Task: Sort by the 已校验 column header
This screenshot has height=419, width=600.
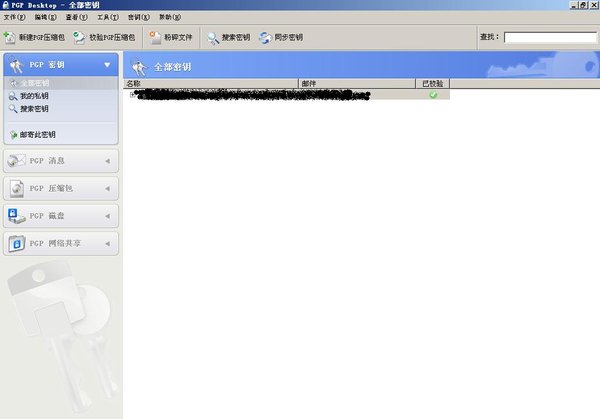Action: pyautogui.click(x=433, y=83)
